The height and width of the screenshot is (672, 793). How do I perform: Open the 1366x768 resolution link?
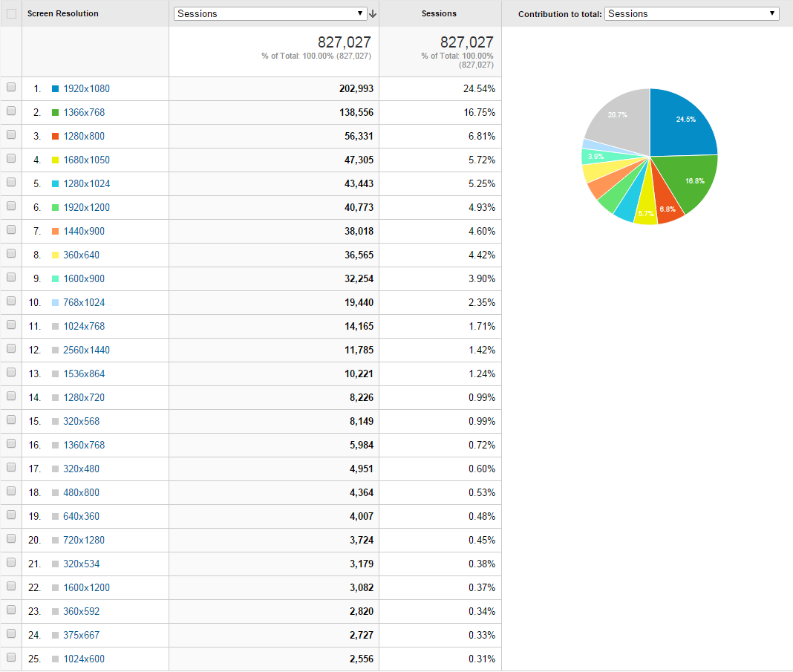[84, 113]
